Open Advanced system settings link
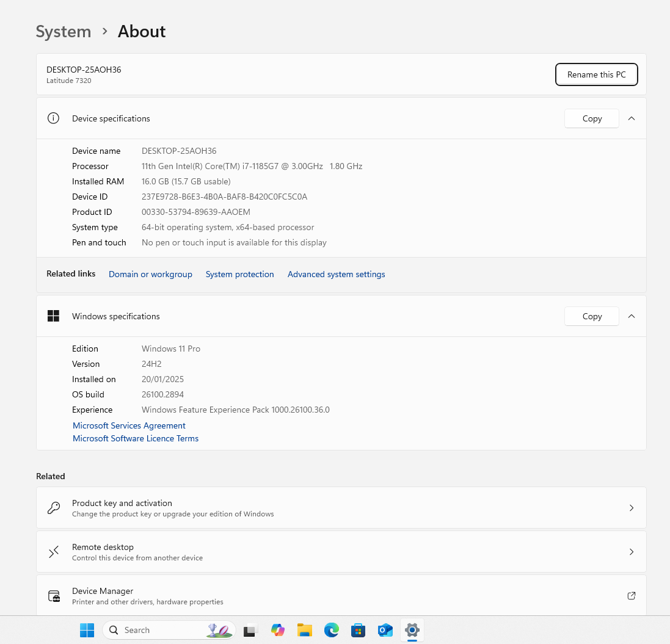This screenshot has height=644, width=670. click(x=336, y=274)
